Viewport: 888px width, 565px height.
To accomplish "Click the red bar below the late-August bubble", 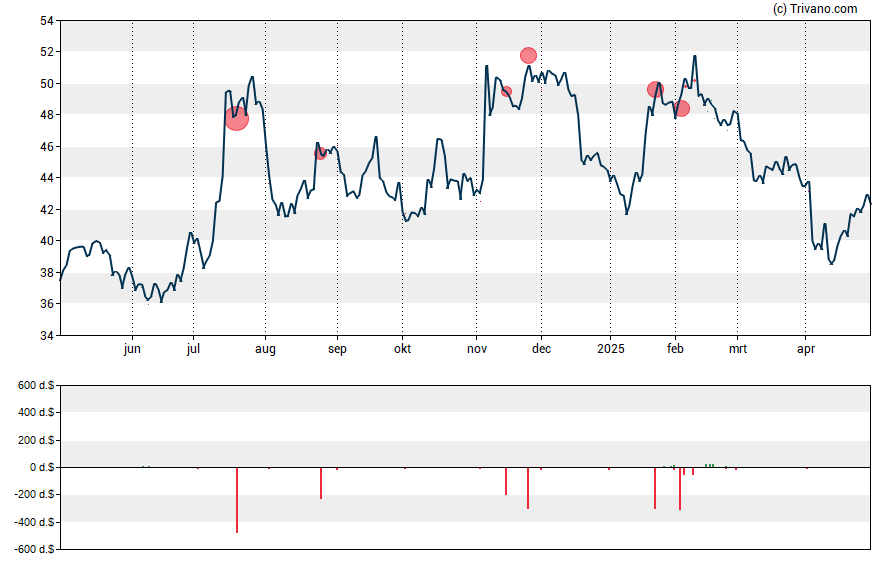I will click(321, 483).
